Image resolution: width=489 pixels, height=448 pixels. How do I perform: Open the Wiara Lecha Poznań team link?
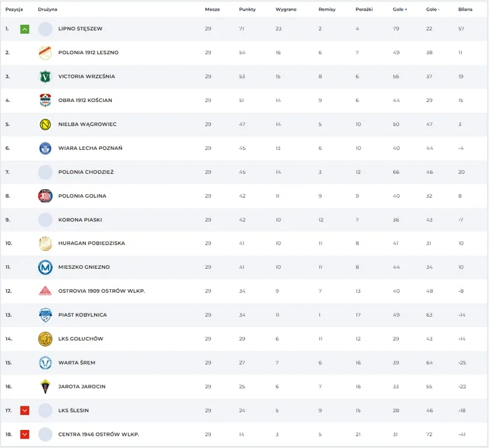90,148
